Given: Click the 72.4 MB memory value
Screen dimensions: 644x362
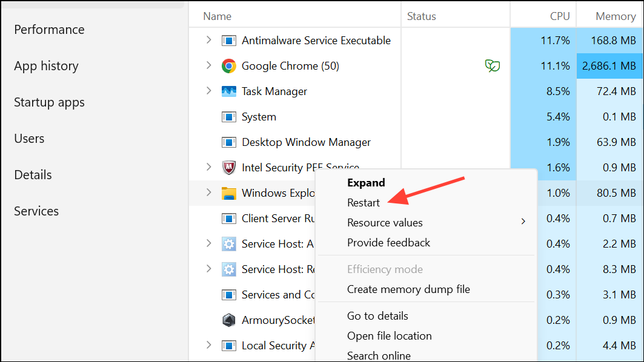Looking at the screenshot, I should (617, 91).
